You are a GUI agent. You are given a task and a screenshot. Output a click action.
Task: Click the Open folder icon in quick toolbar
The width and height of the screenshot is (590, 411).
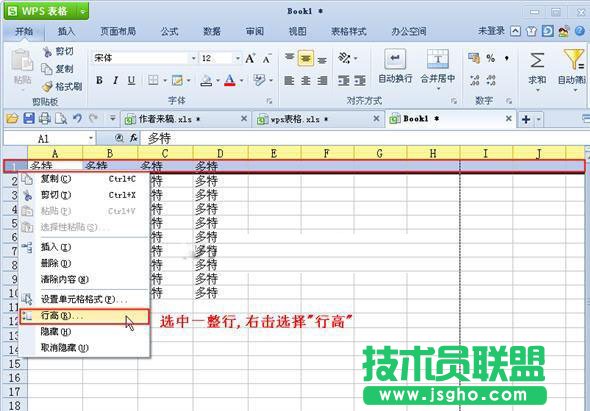[x=12, y=119]
